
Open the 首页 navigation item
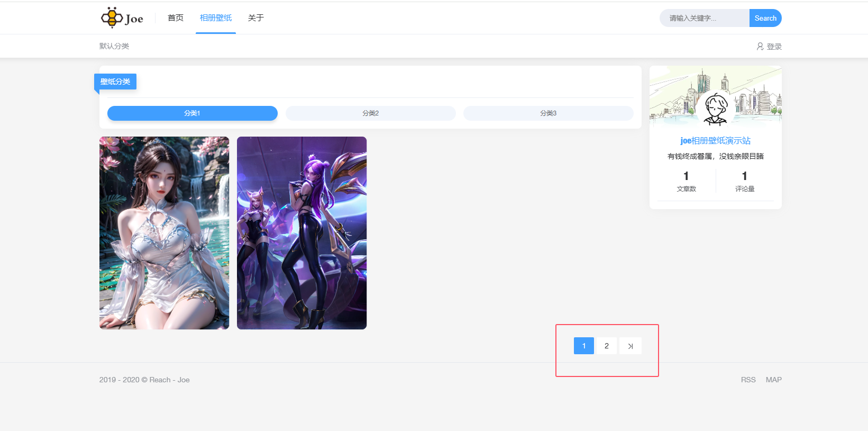pyautogui.click(x=176, y=18)
